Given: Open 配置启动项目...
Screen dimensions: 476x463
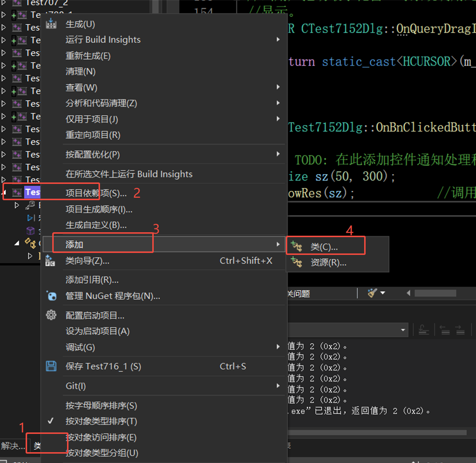Looking at the screenshot, I should [95, 316].
